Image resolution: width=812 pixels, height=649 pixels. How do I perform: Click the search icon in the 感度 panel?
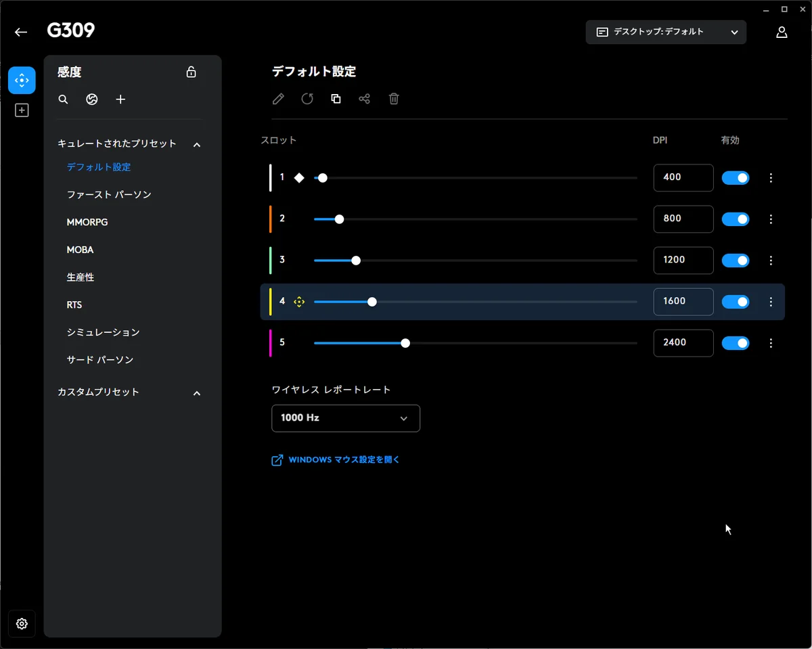63,99
